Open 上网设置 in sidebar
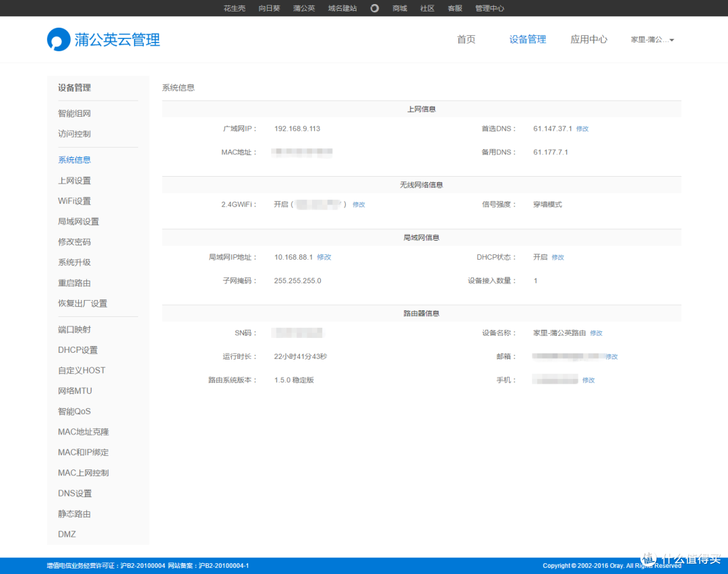728x574 pixels. (74, 181)
